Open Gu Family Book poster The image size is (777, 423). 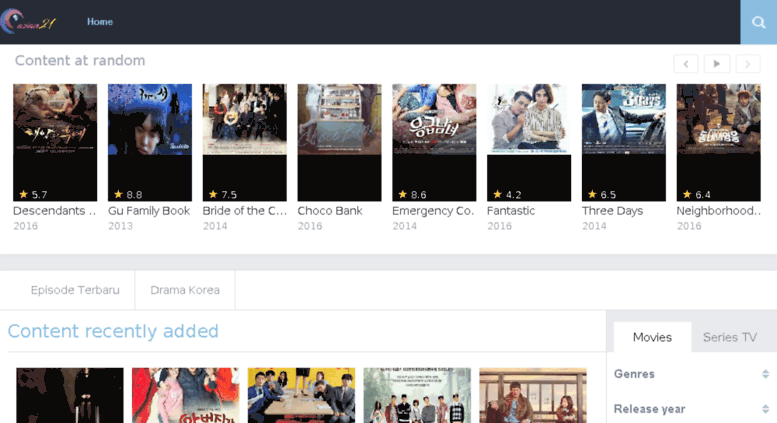150,143
